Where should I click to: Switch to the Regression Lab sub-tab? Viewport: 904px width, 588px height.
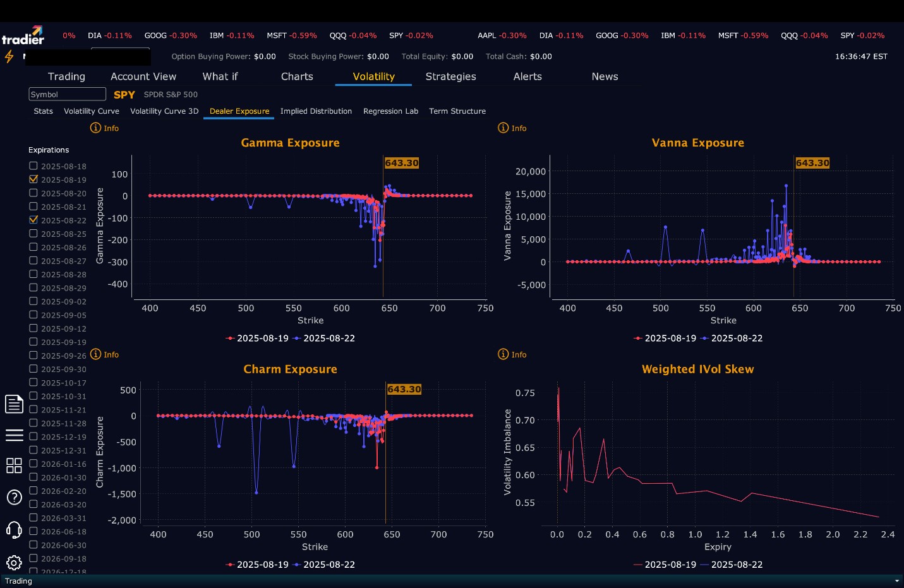tap(390, 111)
